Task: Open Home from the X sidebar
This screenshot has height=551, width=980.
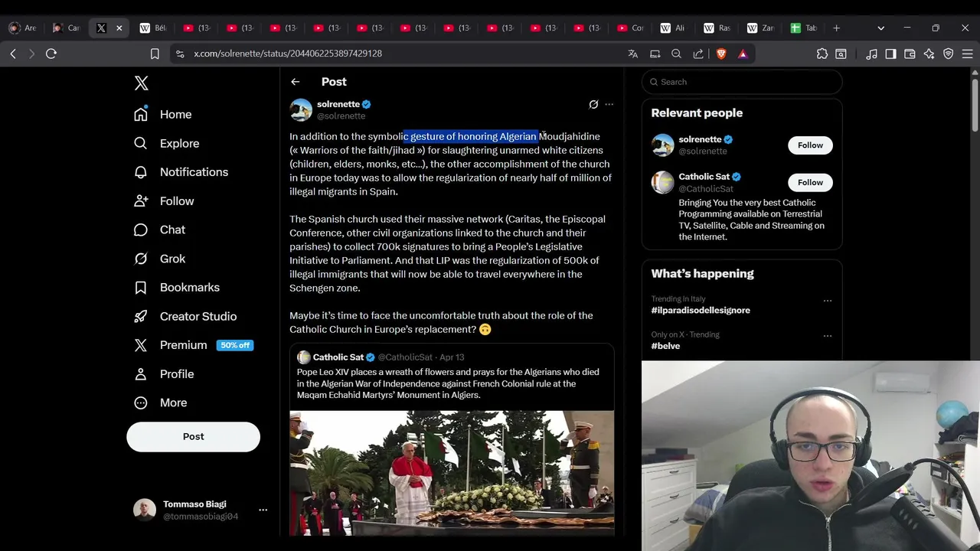Action: [x=162, y=114]
